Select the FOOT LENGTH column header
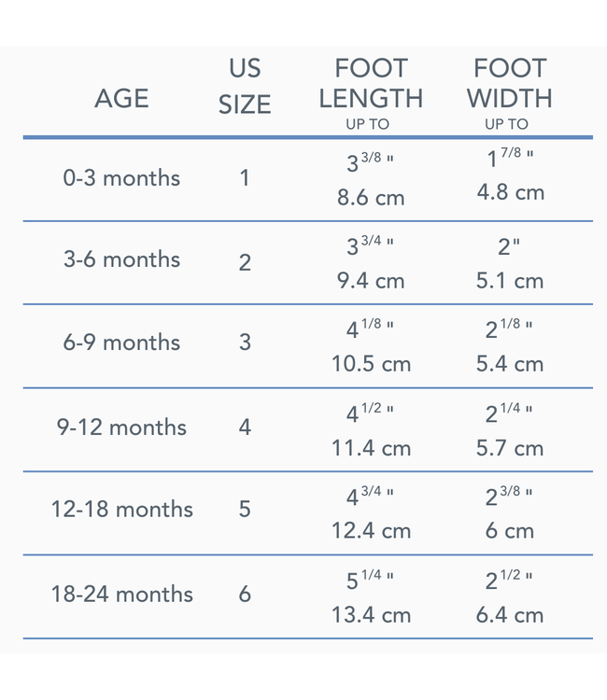The image size is (607, 700). point(371,84)
